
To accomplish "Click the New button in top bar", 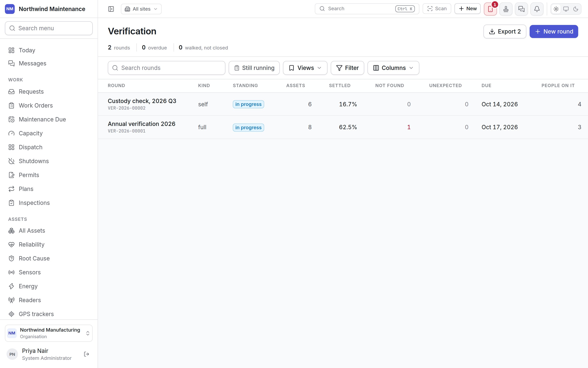I will click(x=468, y=9).
